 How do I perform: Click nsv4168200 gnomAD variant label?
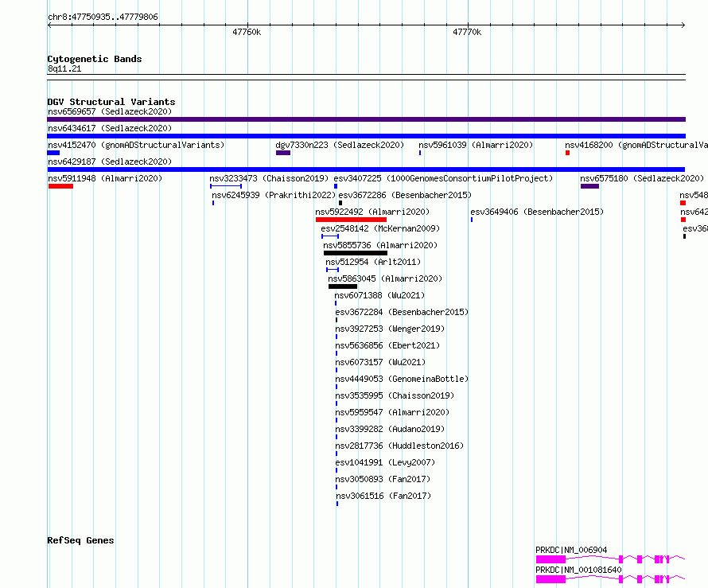click(x=636, y=145)
